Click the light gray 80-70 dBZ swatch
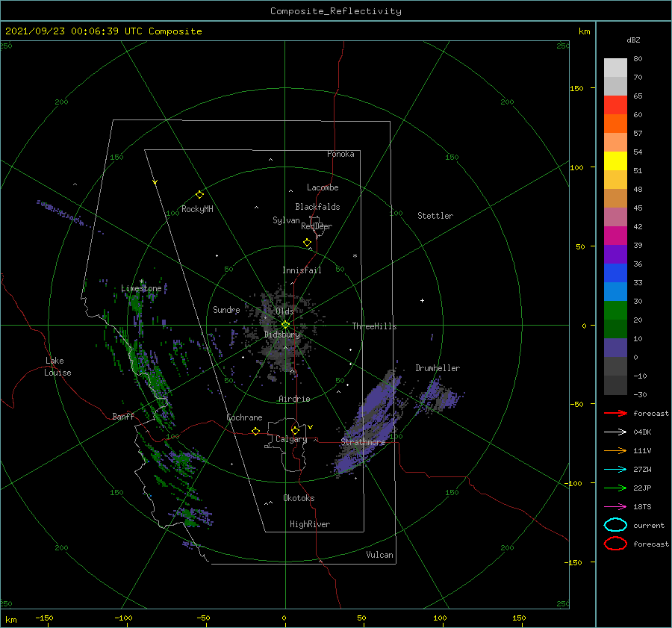Viewport: 672px width, 628px height. pos(615,68)
